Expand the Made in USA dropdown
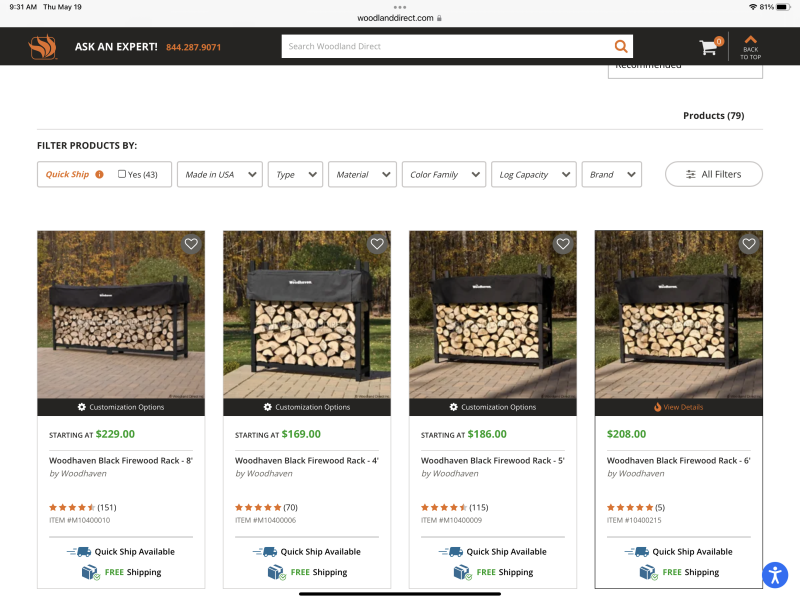Viewport: 800px width, 600px height. tap(220, 174)
